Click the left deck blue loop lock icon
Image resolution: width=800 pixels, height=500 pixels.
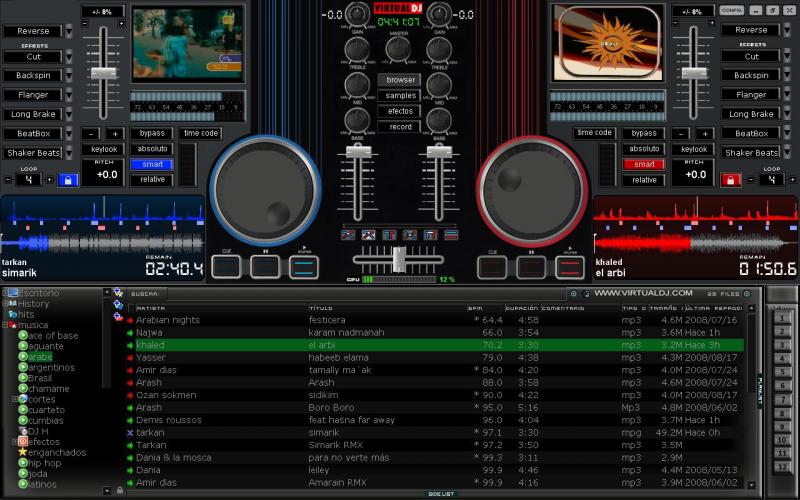pyautogui.click(x=67, y=180)
